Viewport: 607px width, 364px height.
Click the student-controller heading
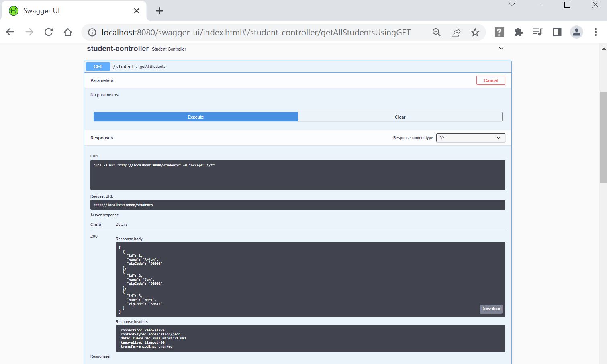coord(118,49)
